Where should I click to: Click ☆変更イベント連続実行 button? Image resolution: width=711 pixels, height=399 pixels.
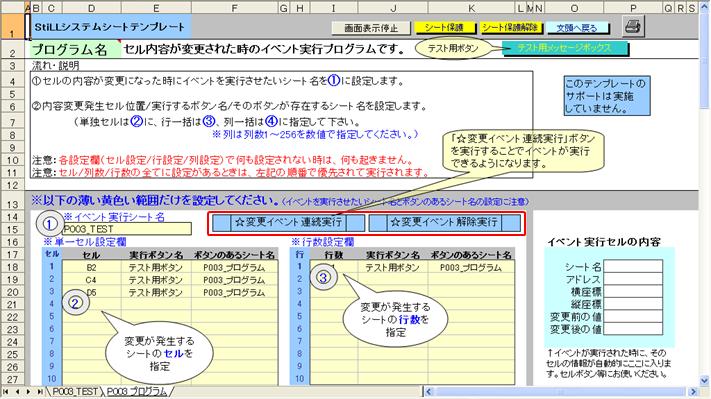coord(288,223)
